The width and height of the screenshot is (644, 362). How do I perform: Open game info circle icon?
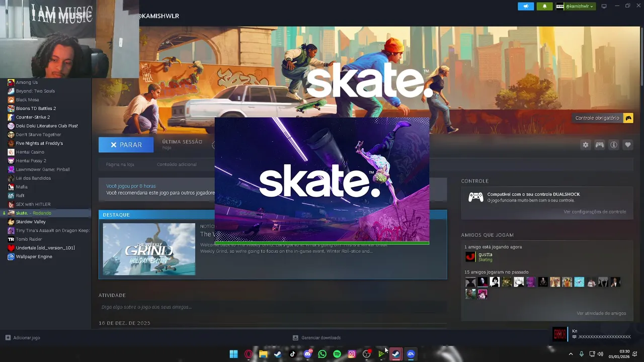[x=613, y=145]
